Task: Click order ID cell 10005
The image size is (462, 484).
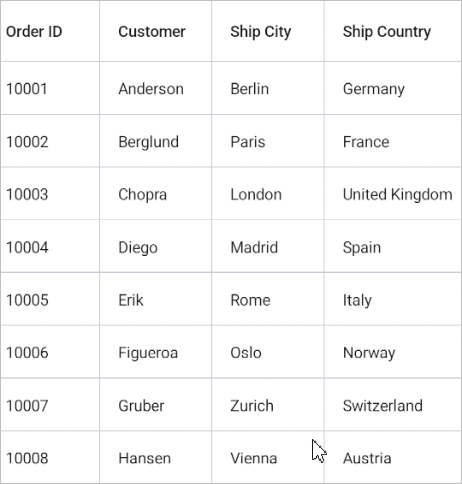Action: 50,299
